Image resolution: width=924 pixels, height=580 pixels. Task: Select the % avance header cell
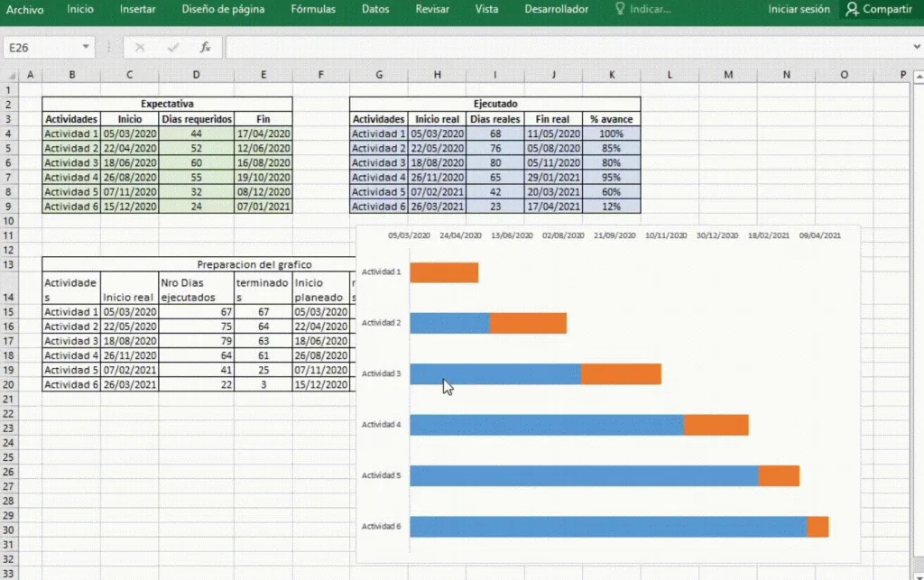[611, 119]
